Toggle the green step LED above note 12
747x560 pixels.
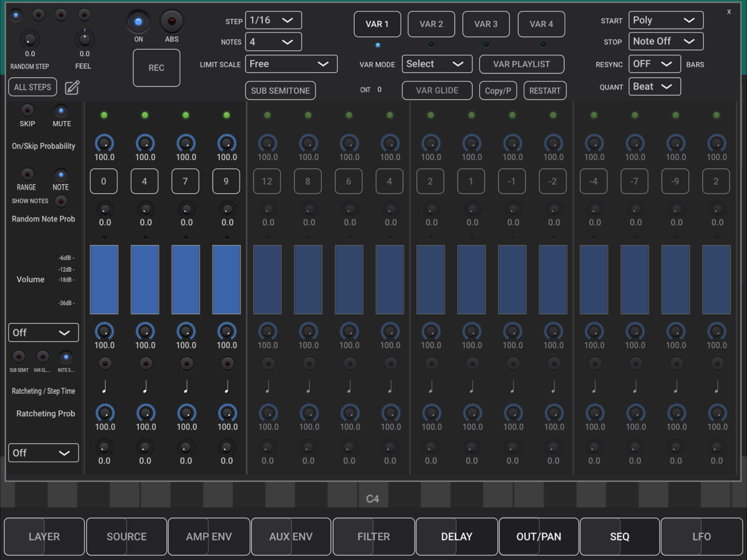click(267, 115)
